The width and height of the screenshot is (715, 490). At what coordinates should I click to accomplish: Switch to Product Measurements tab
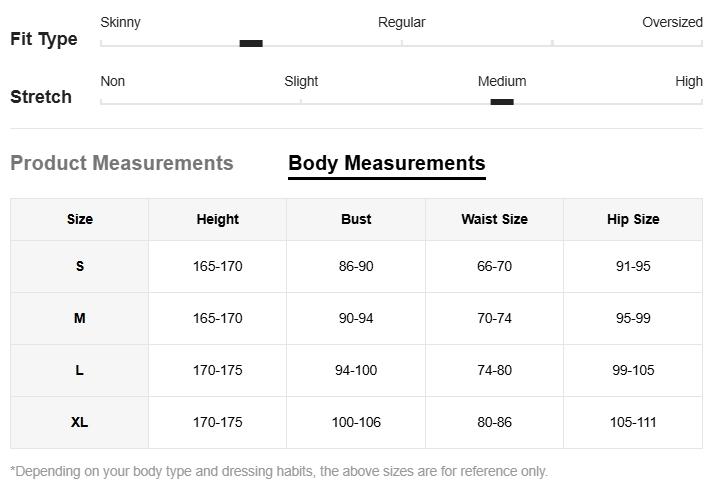(121, 163)
